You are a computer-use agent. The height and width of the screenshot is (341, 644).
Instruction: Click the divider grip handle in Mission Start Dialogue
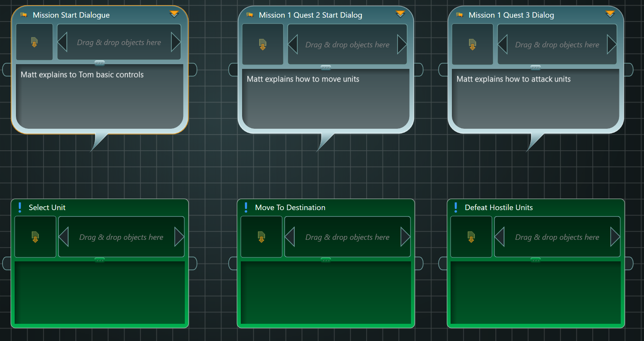click(x=100, y=63)
